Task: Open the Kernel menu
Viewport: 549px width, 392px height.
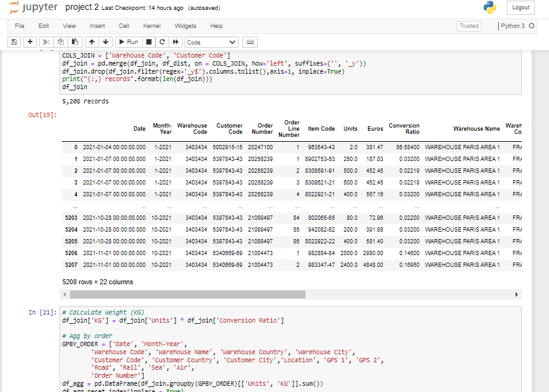Action: click(x=152, y=26)
